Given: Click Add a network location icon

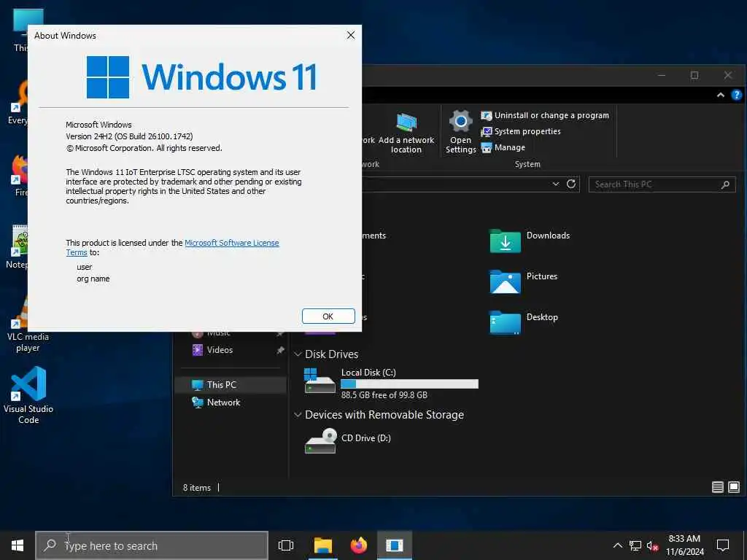Looking at the screenshot, I should pyautogui.click(x=406, y=122).
